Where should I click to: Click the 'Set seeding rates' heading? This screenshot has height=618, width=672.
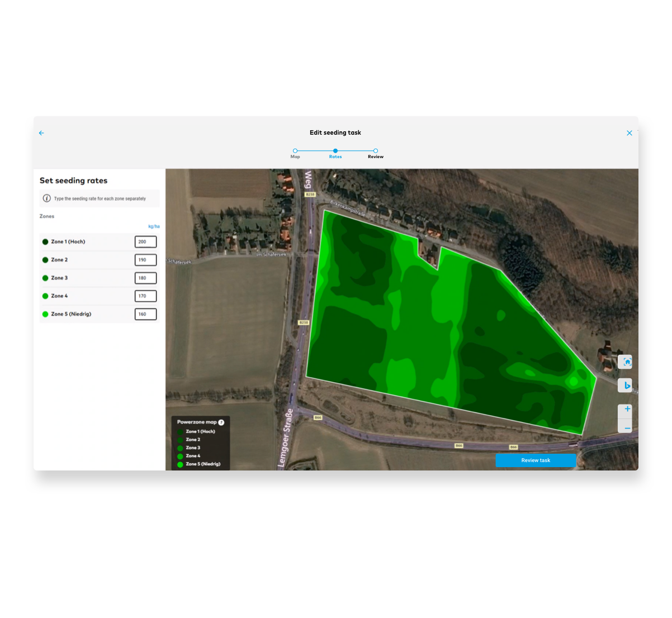(73, 180)
